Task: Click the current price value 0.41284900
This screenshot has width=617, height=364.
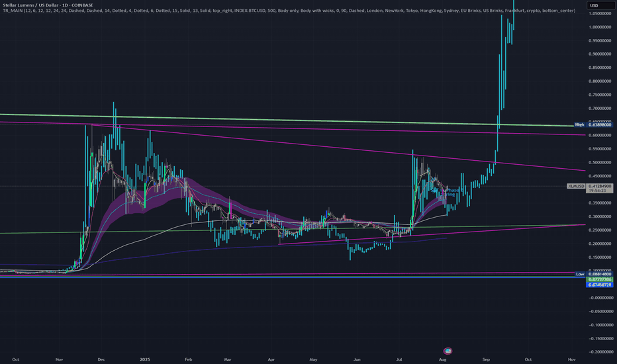Action: point(600,186)
